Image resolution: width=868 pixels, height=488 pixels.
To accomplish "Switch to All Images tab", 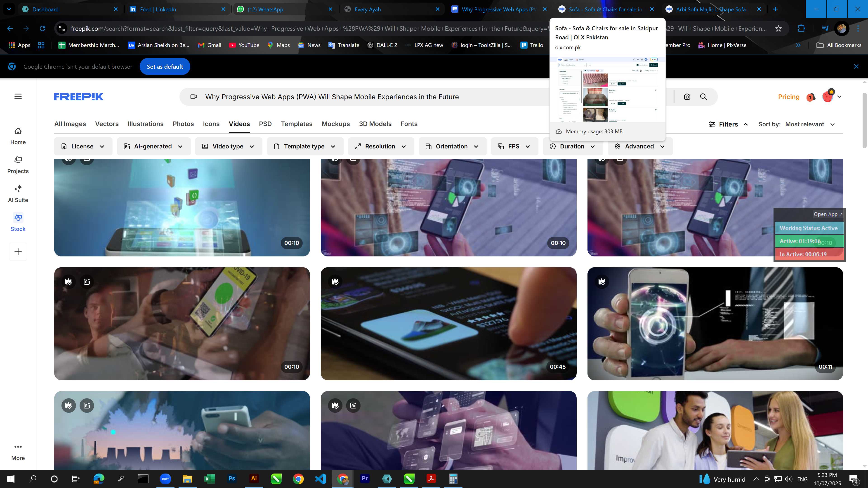I will click(x=70, y=124).
